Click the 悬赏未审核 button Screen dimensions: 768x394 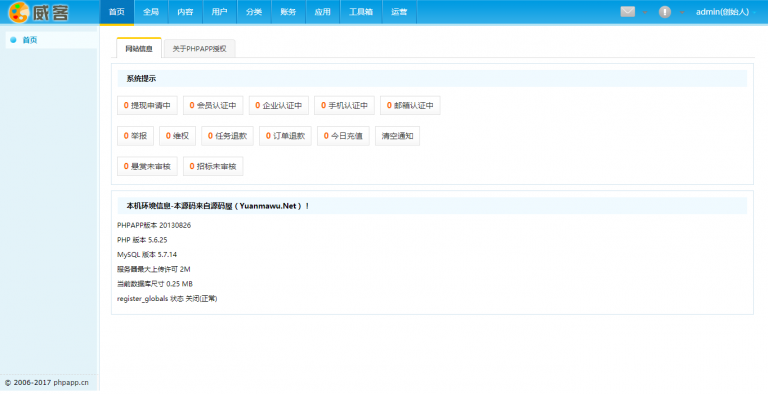click(147, 166)
